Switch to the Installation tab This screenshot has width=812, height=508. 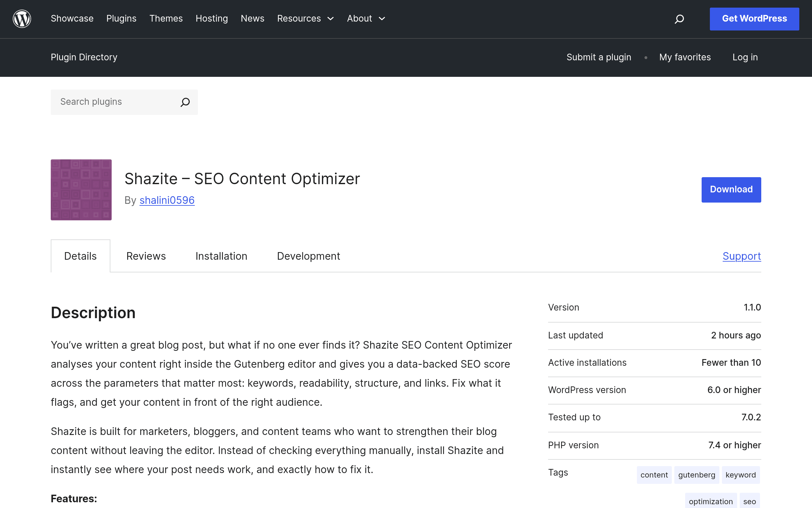[x=221, y=256]
